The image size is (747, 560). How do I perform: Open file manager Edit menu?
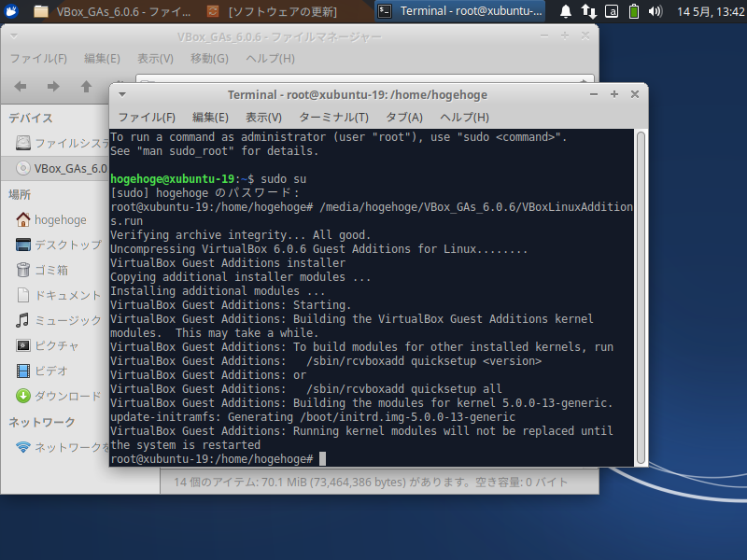102,59
